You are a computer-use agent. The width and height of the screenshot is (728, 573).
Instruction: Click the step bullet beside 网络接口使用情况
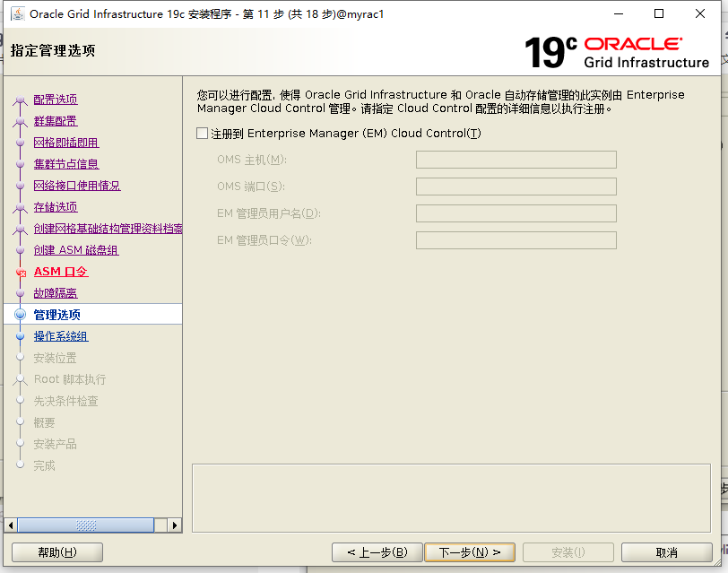pos(20,186)
